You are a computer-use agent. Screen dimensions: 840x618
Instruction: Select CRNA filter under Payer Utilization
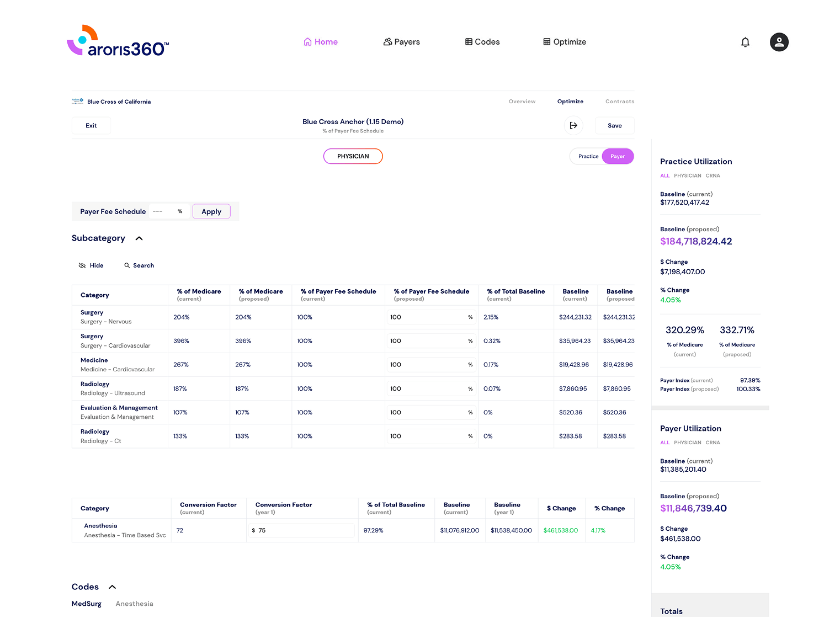(713, 443)
